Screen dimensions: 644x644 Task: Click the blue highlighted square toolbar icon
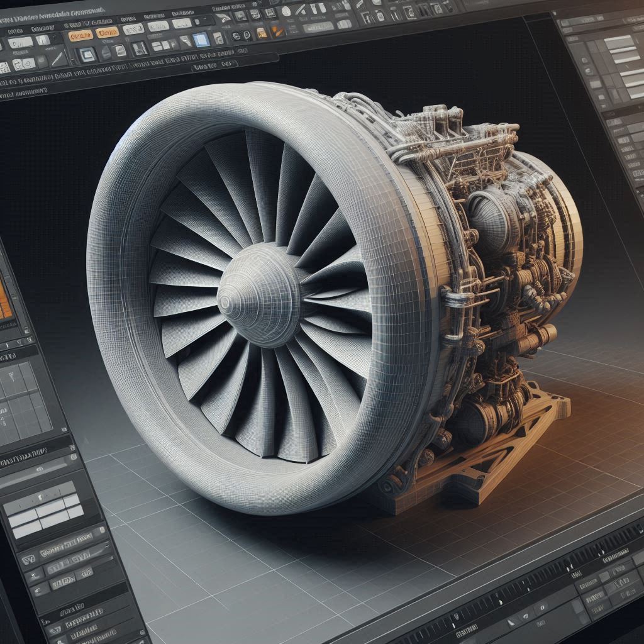(x=201, y=40)
